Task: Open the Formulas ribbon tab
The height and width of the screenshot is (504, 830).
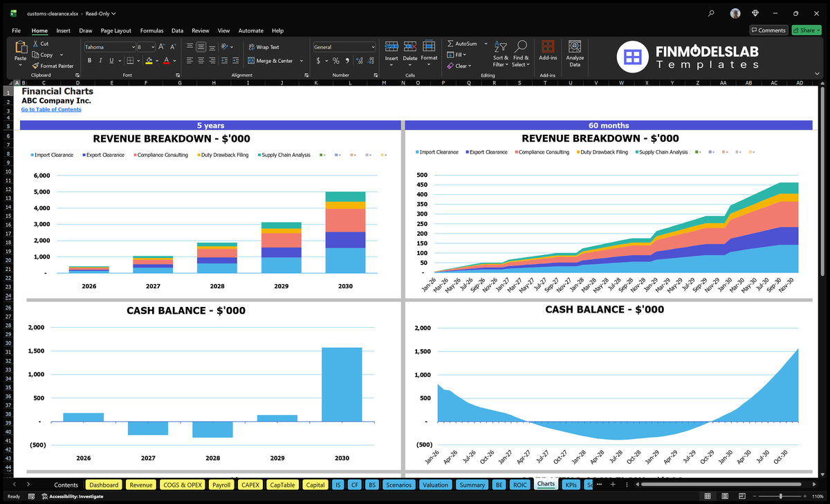Action: coord(151,30)
